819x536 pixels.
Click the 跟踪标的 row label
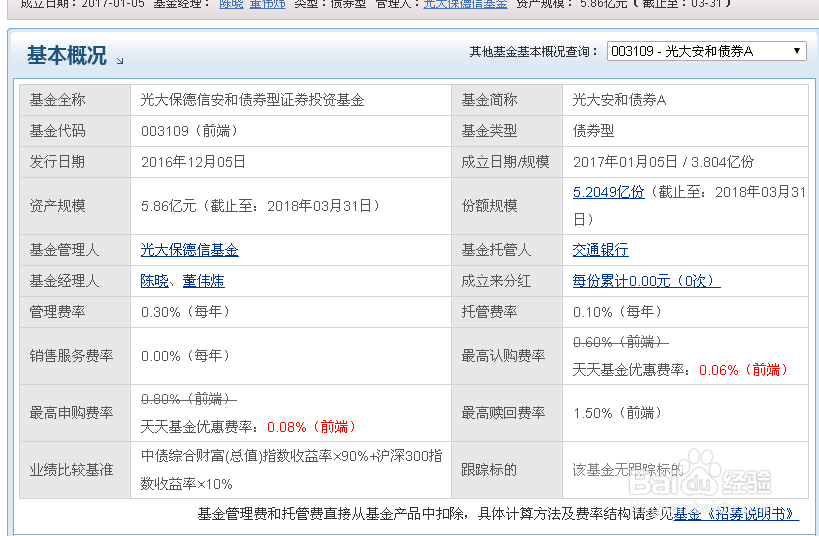[x=489, y=470]
